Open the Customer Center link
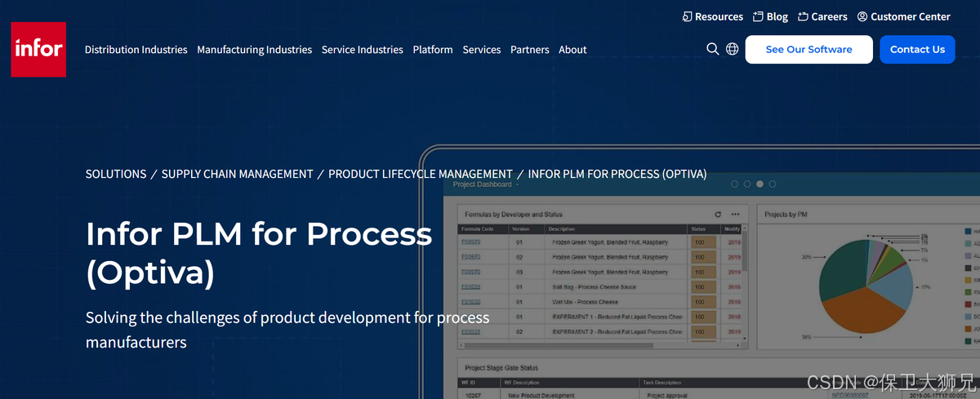 904,16
